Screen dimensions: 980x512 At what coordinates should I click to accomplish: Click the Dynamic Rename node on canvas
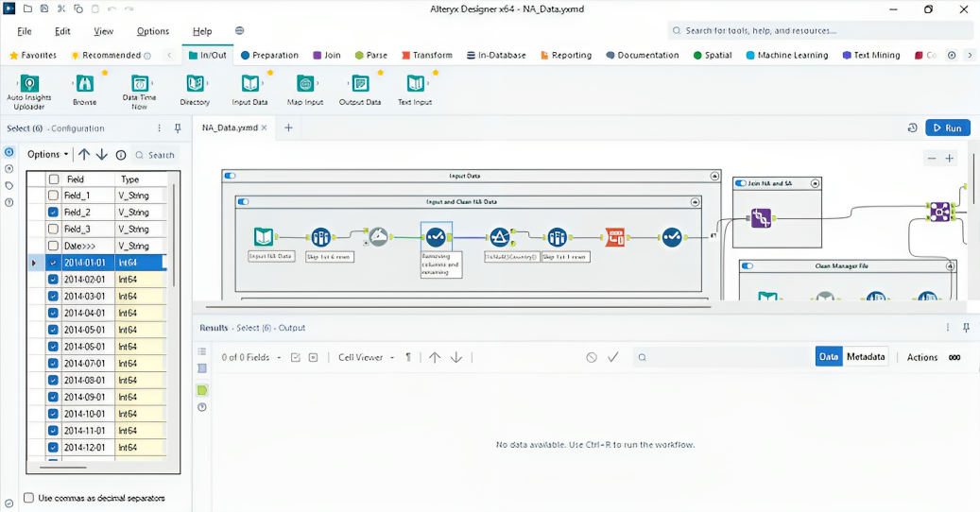tap(378, 237)
